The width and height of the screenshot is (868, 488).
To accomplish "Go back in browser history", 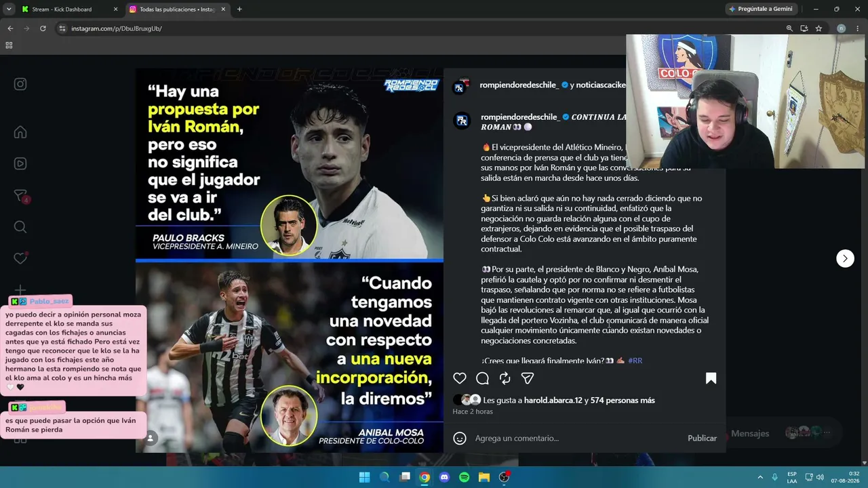I will (x=10, y=28).
